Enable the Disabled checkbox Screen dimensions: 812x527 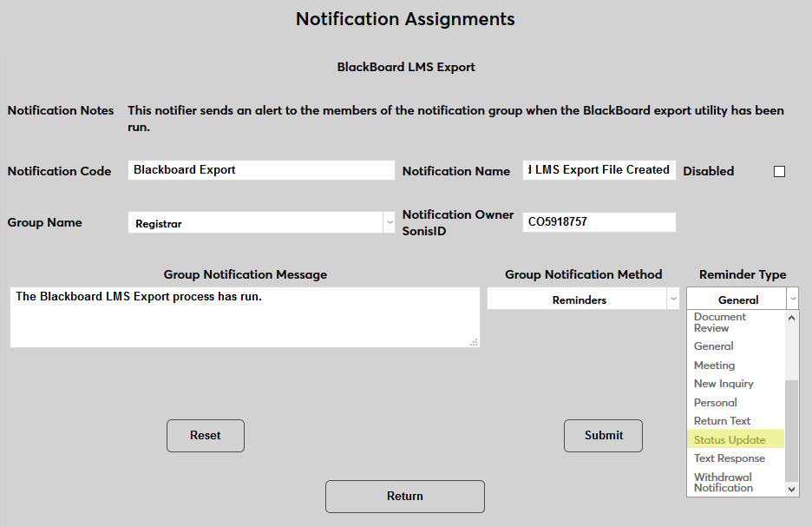click(778, 171)
